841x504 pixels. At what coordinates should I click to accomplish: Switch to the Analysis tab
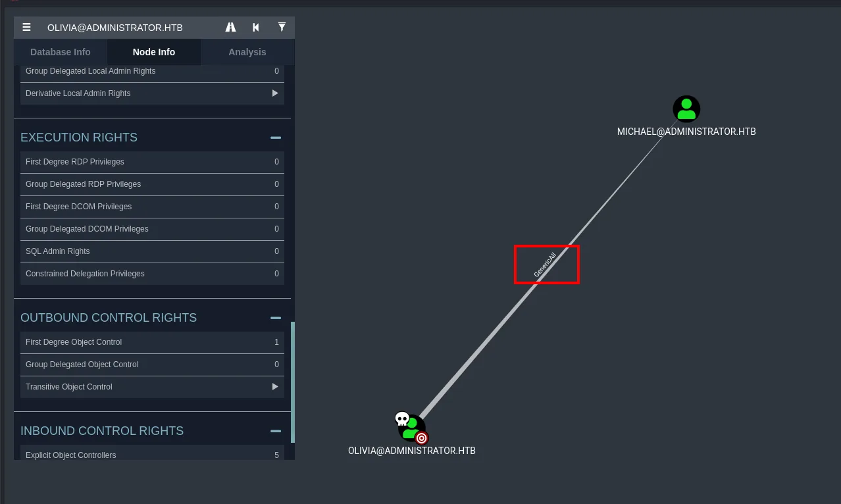tap(247, 52)
